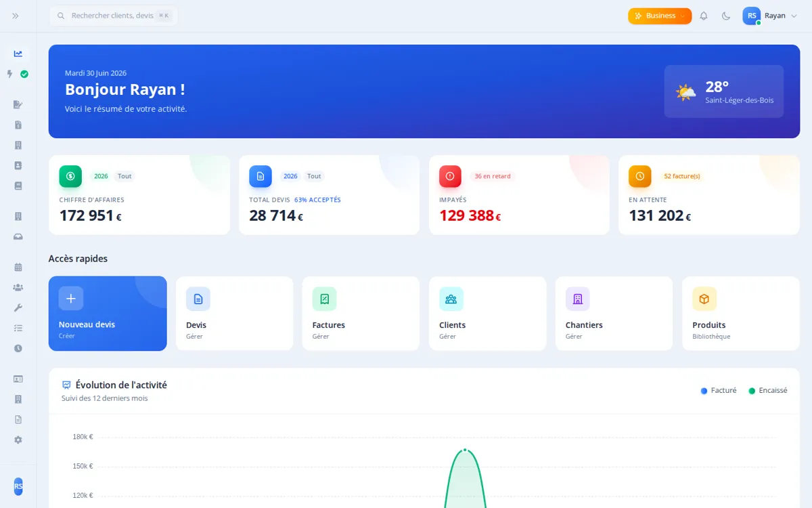Open the ID card sidebar icon

[18, 379]
